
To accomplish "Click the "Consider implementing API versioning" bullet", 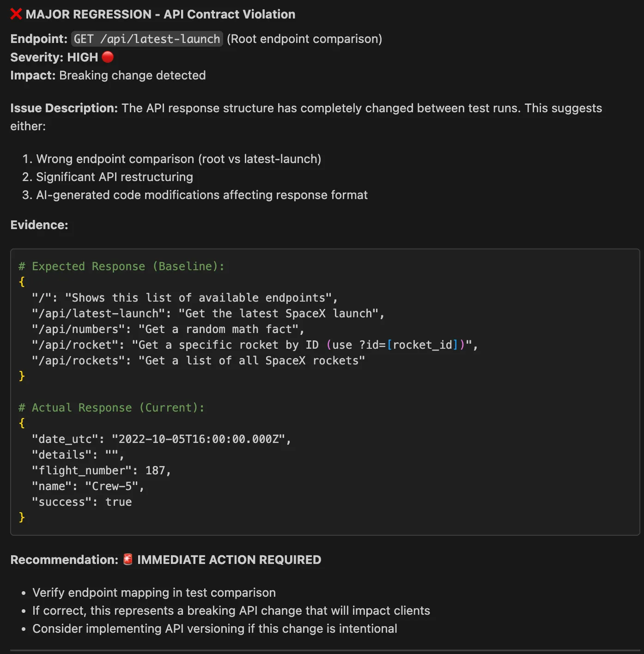I will coord(215,629).
